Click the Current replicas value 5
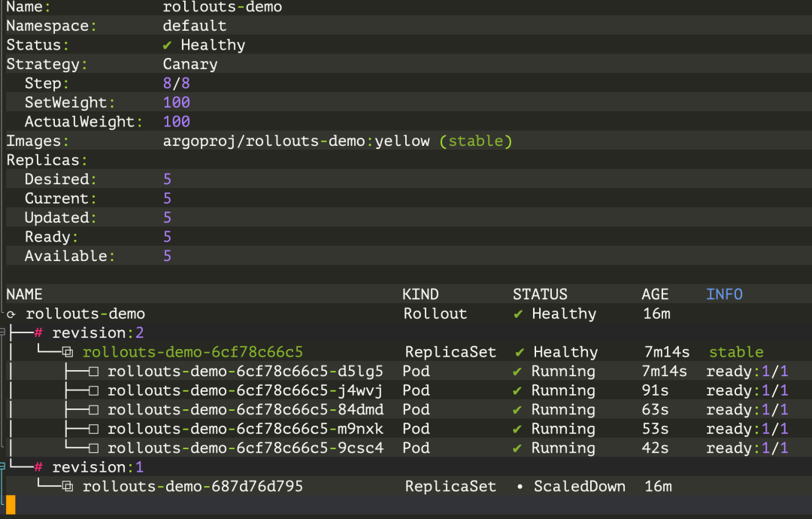Image resolution: width=812 pixels, height=519 pixels. pos(167,199)
